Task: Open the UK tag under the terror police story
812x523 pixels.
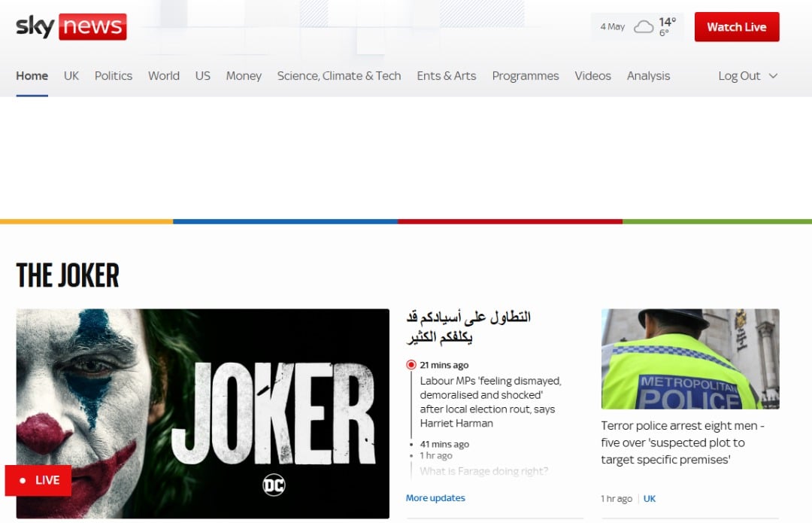Action: point(650,499)
